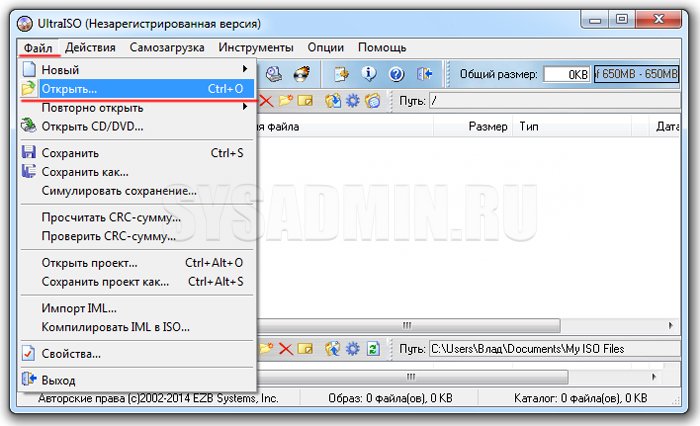Click the red X delete icon in lower panel
Image resolution: width=700 pixels, height=426 pixels.
coord(285,349)
